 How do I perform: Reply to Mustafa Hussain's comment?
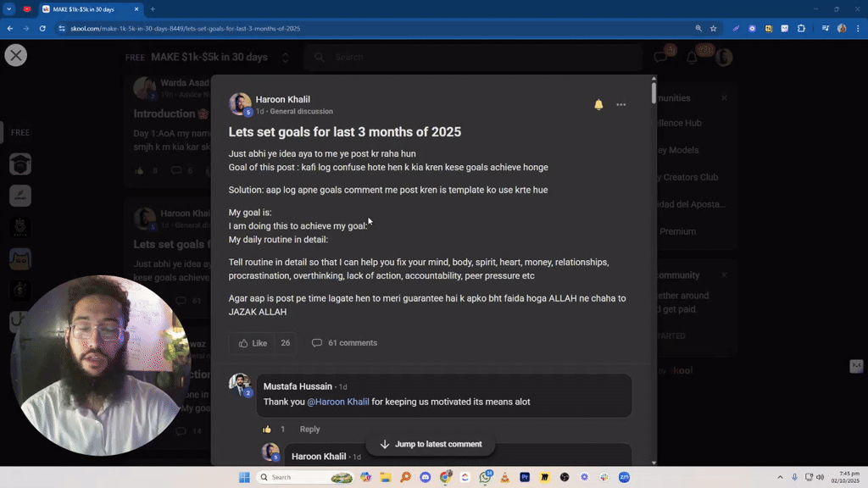coord(309,430)
